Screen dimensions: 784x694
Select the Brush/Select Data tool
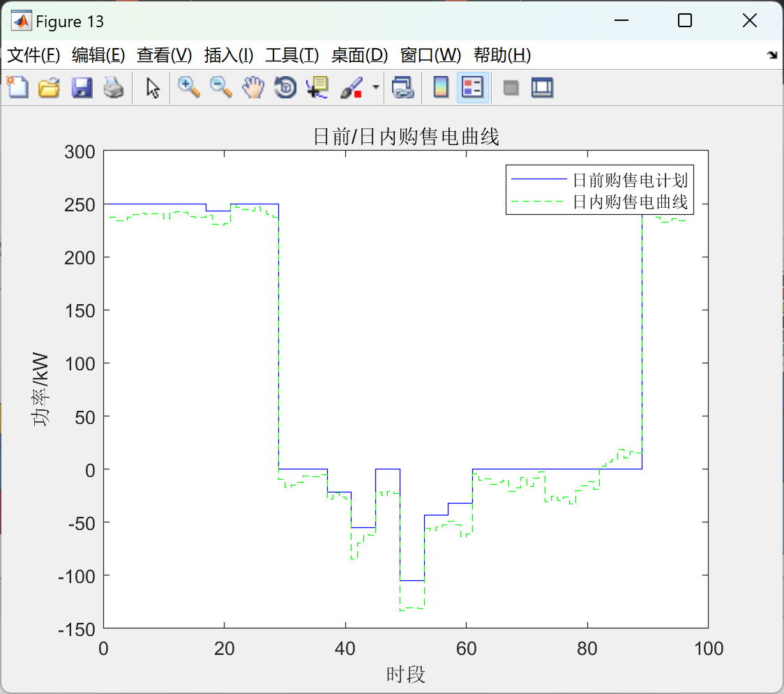coord(352,87)
